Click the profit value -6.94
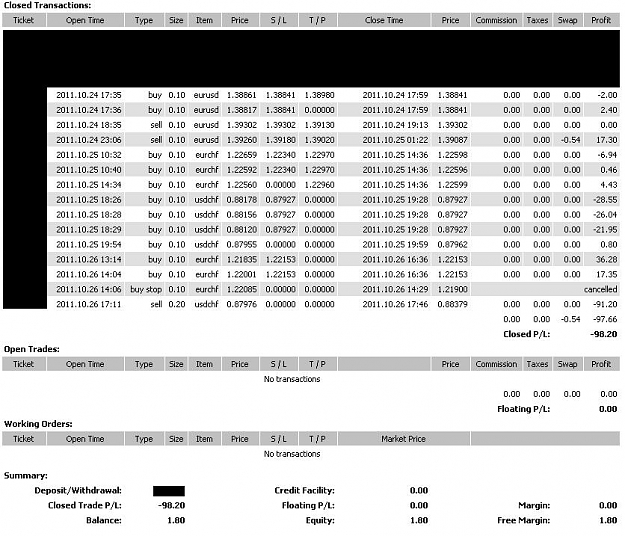 click(607, 155)
